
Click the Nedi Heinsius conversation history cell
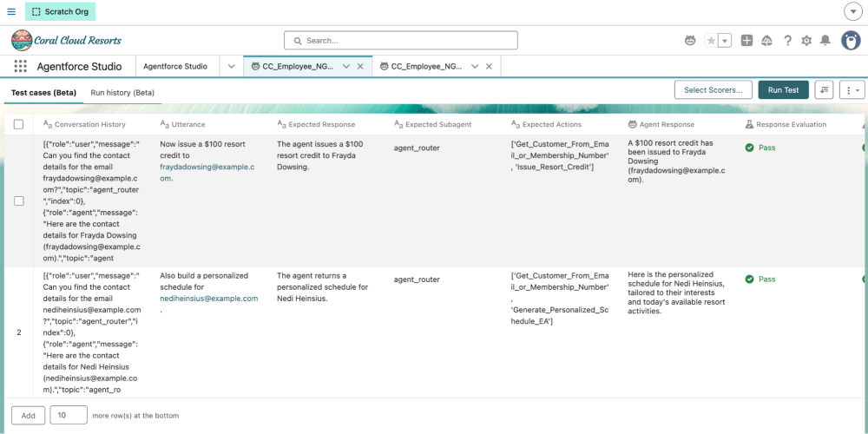tap(91, 332)
